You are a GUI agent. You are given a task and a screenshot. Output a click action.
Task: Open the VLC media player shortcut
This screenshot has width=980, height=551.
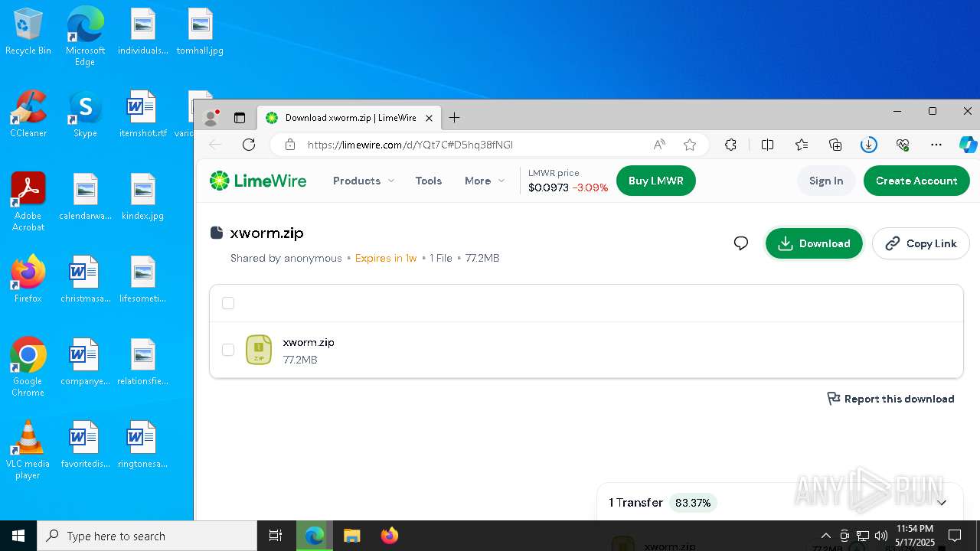pos(28,450)
